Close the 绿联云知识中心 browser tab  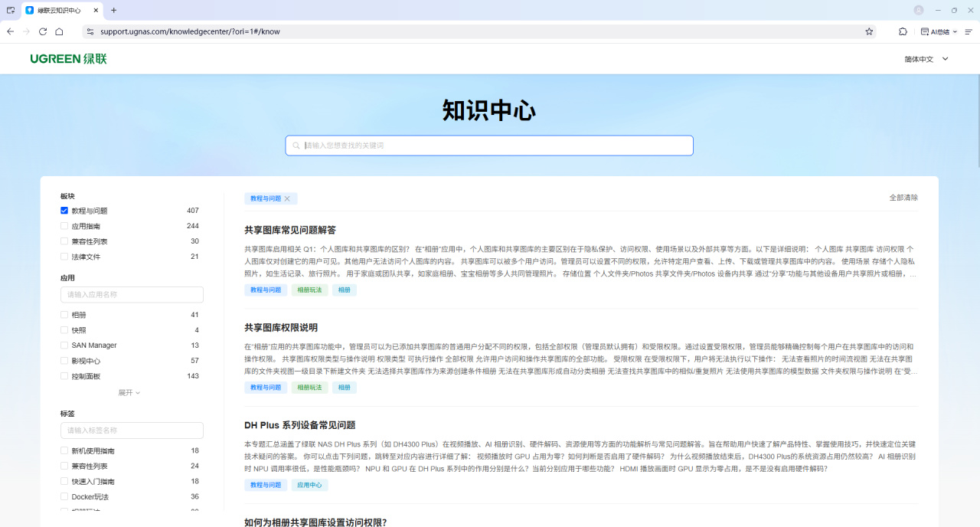(94, 10)
